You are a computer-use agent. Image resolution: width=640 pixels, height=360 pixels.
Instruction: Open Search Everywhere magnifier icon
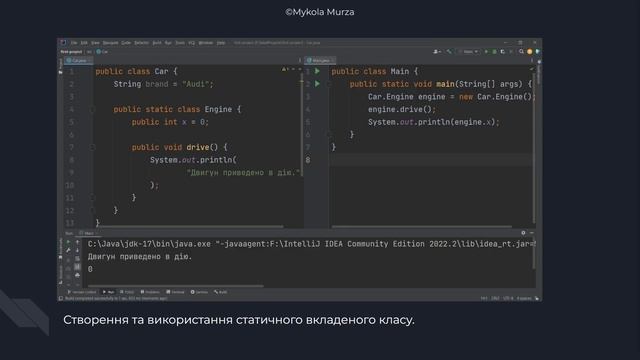pos(521,51)
